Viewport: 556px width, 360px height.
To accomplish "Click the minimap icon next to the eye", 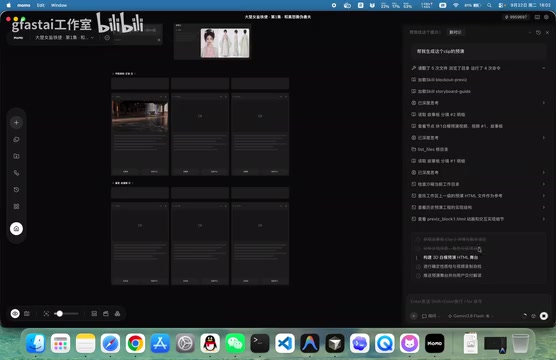I will click(27, 314).
